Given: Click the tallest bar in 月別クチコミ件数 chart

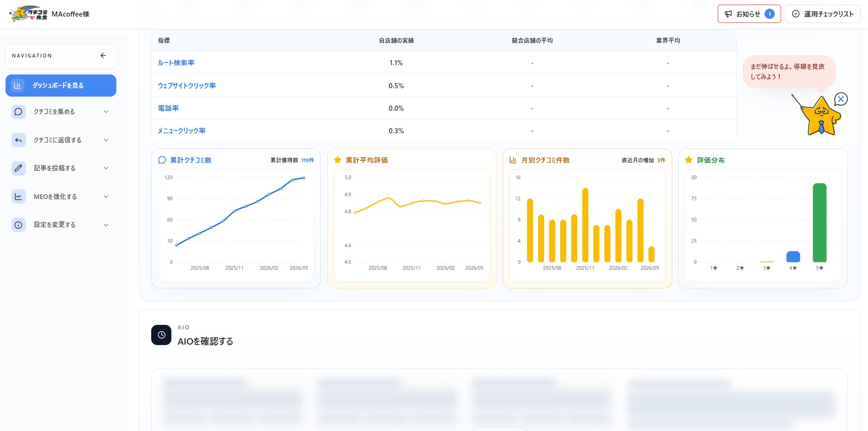Looking at the screenshot, I should 585,225.
